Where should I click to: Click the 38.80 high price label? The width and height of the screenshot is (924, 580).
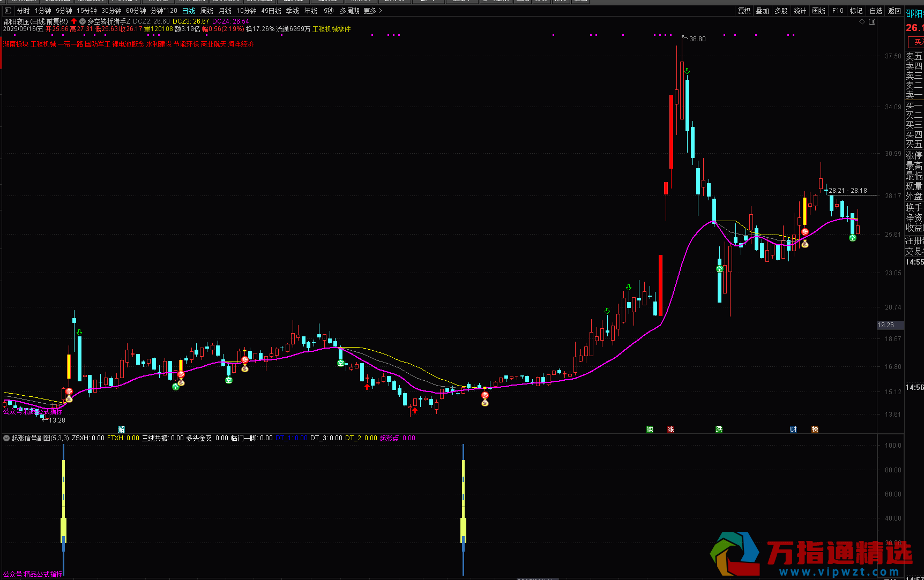pos(697,39)
